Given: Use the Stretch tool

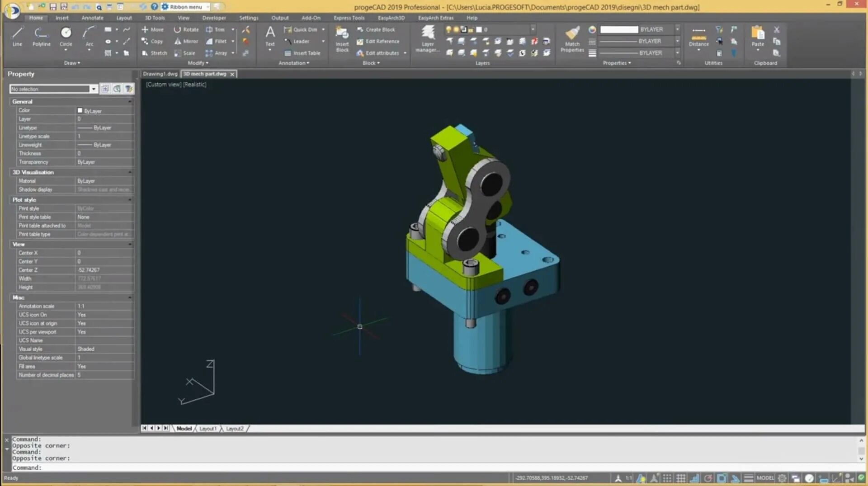Looking at the screenshot, I should pos(154,53).
